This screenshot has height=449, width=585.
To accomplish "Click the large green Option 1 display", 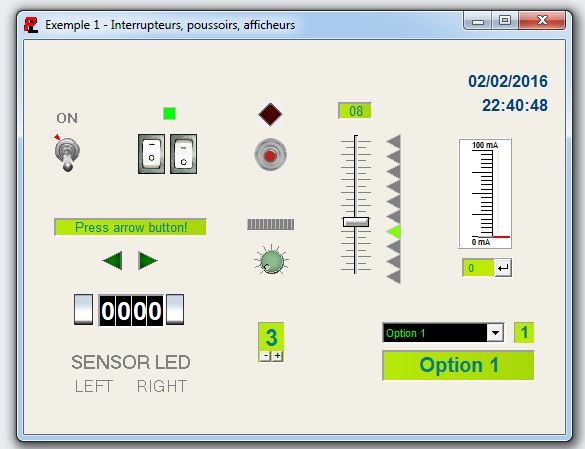I will [x=458, y=365].
